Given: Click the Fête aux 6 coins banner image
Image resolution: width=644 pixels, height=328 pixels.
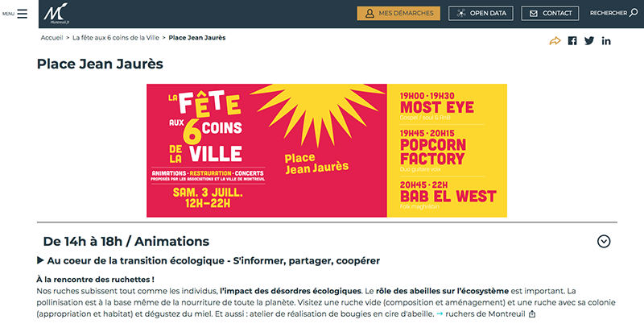Looking at the screenshot, I should click(327, 151).
